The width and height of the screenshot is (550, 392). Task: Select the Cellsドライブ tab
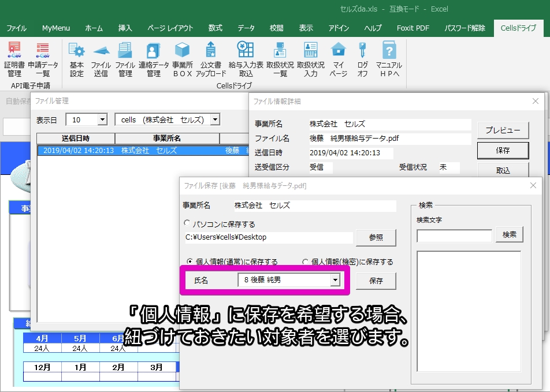518,28
